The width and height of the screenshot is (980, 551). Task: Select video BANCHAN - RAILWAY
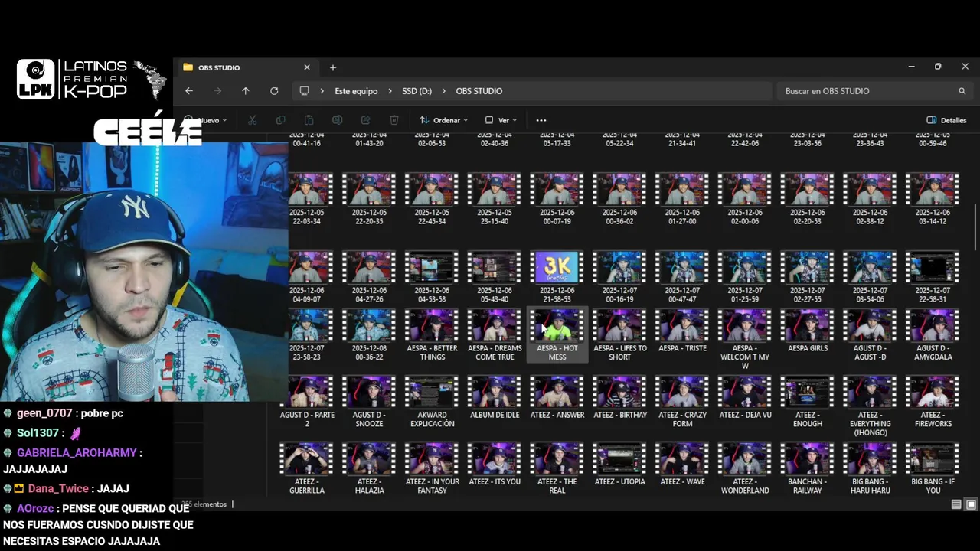[808, 468]
